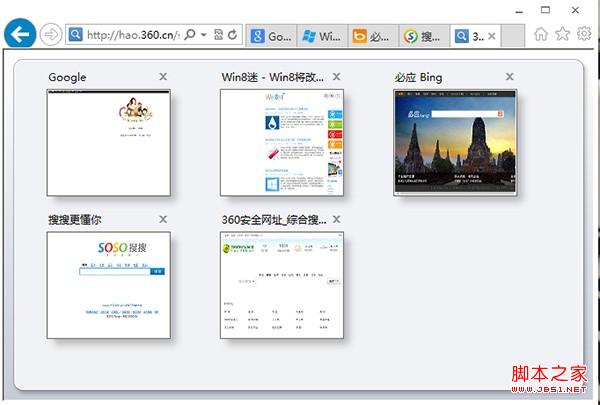
Task: Open Favorites star icon
Action: coord(562,34)
